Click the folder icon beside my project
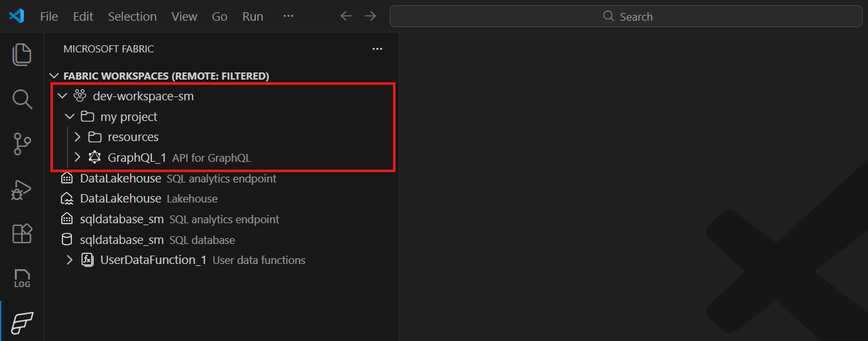Viewport: 868px width, 341px height. (x=87, y=117)
